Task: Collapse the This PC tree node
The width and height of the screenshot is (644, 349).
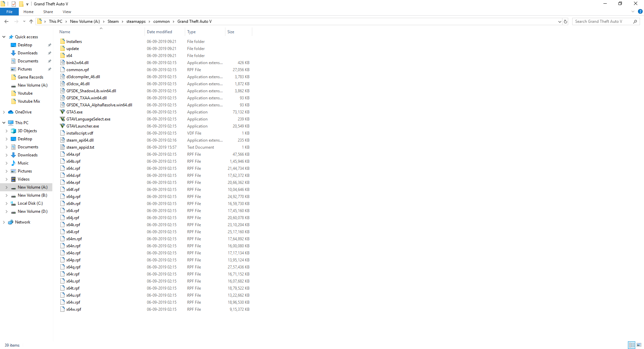Action: (x=4, y=123)
